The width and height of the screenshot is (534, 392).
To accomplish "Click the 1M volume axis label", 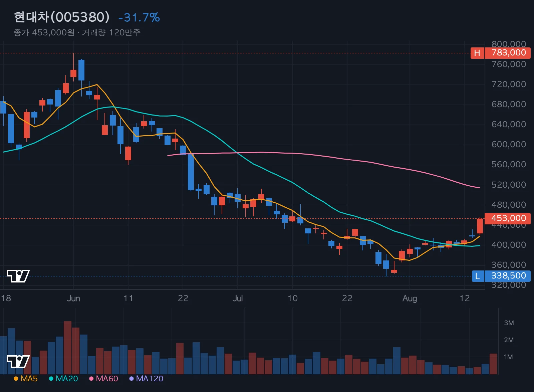I will click(x=508, y=357).
